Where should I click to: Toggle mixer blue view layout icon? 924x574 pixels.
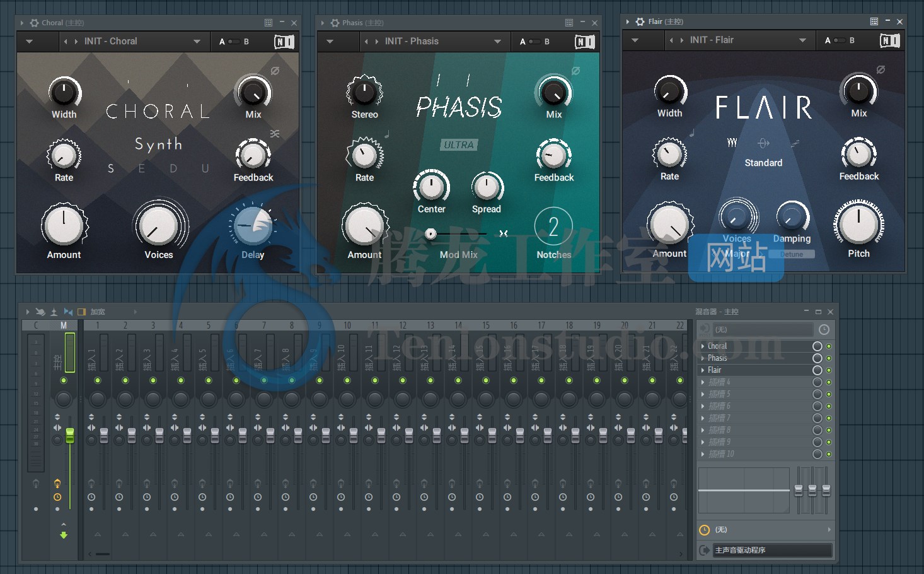point(68,312)
